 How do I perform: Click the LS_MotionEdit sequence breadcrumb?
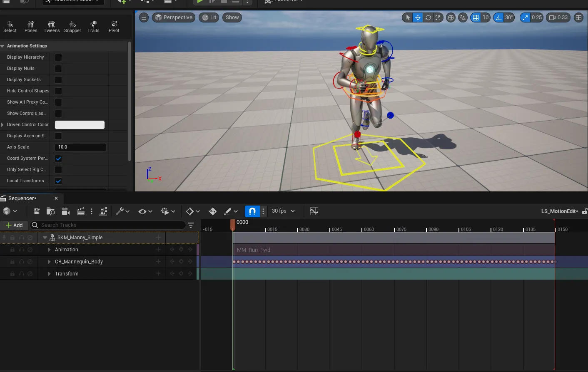tap(559, 211)
